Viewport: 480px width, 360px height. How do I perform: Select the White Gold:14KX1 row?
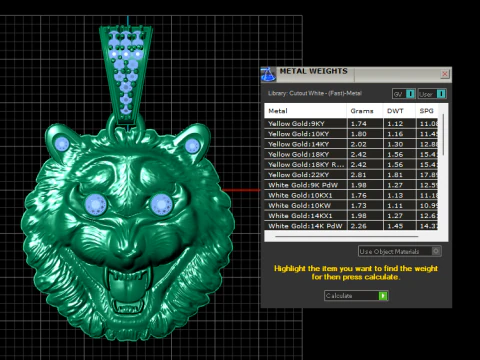click(351, 216)
